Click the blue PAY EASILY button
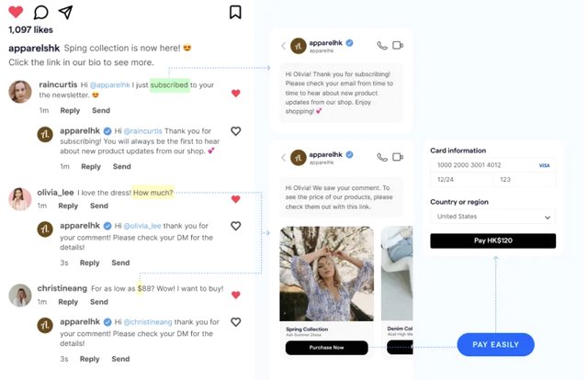This screenshot has width=588, height=380. (x=495, y=344)
